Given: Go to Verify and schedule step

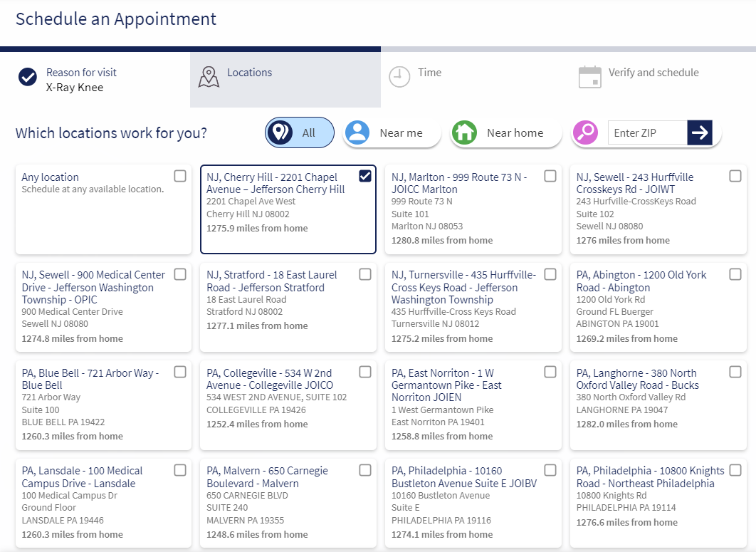Looking at the screenshot, I should pyautogui.click(x=653, y=73).
